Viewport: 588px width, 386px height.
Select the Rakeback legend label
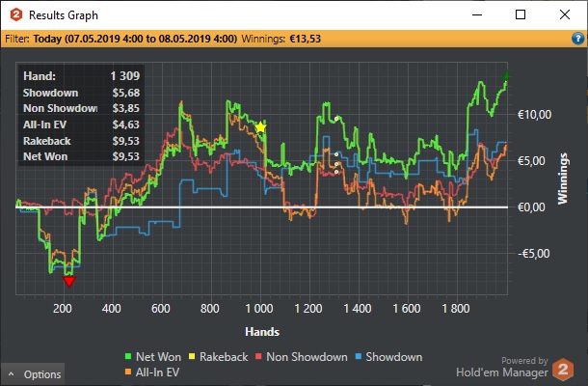pyautogui.click(x=224, y=357)
